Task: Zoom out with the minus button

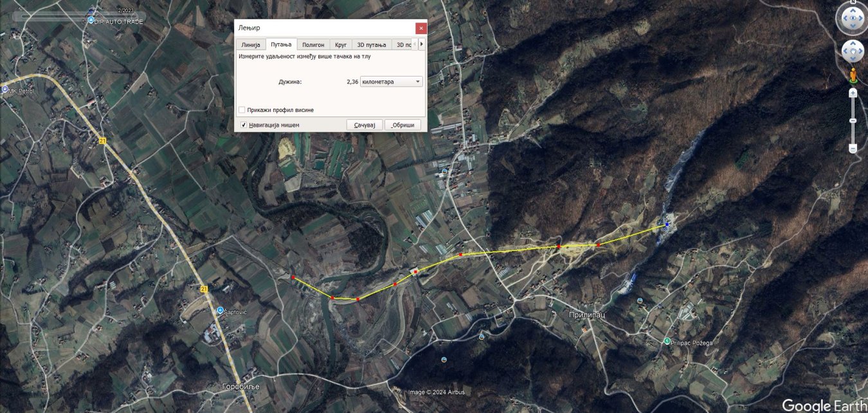Action: tap(853, 149)
